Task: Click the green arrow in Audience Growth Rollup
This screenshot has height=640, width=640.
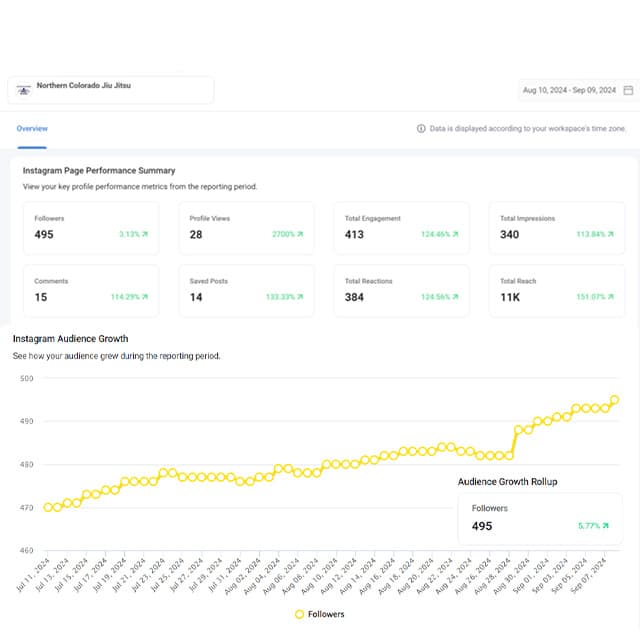Action: 605,525
